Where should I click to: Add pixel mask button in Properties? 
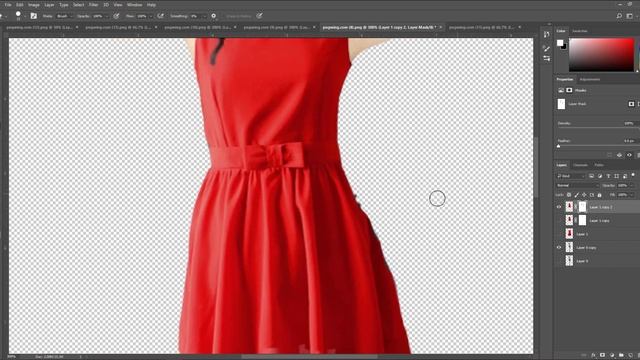[631, 104]
